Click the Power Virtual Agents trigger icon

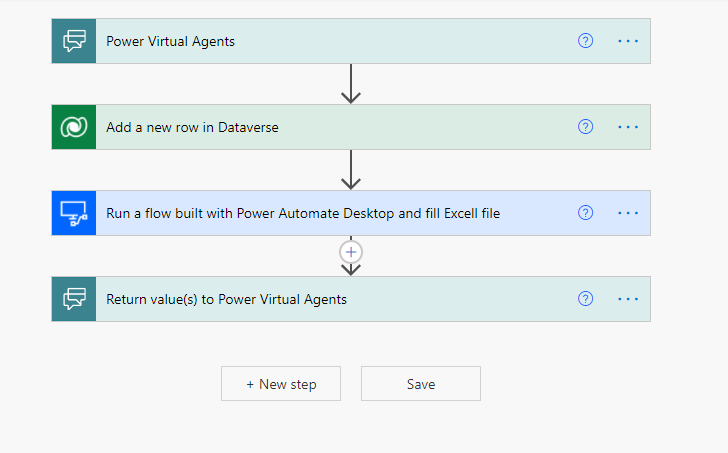[74, 41]
